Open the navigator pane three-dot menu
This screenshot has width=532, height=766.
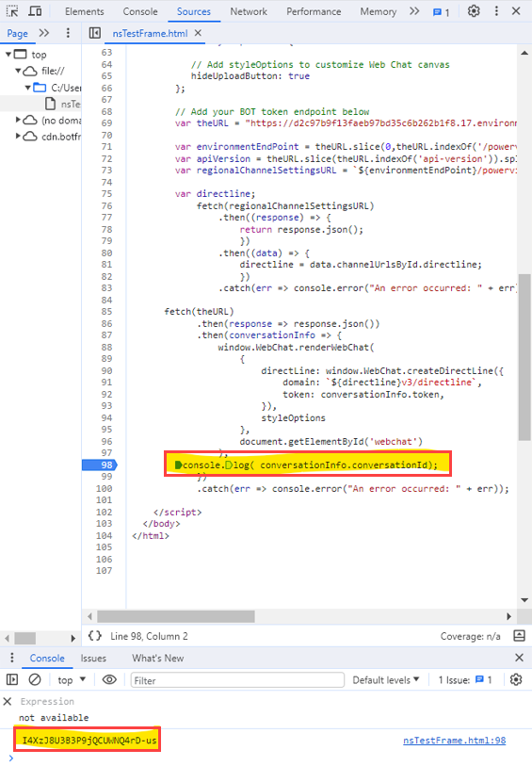click(68, 33)
